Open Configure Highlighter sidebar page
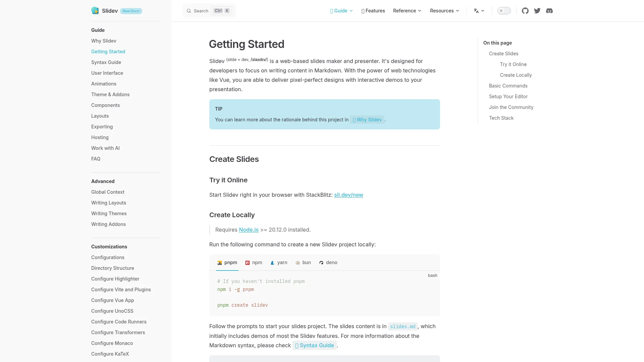Screen dimensions: 644x362 115,279
